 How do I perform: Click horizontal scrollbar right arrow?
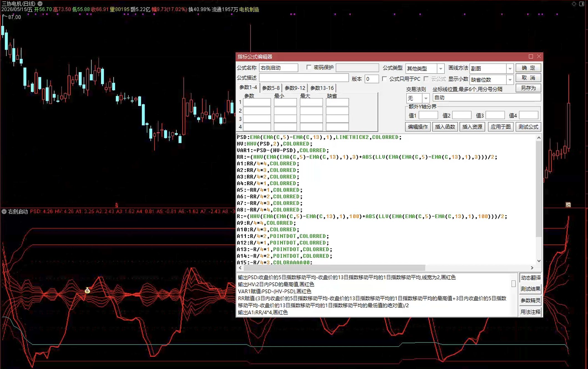point(532,268)
